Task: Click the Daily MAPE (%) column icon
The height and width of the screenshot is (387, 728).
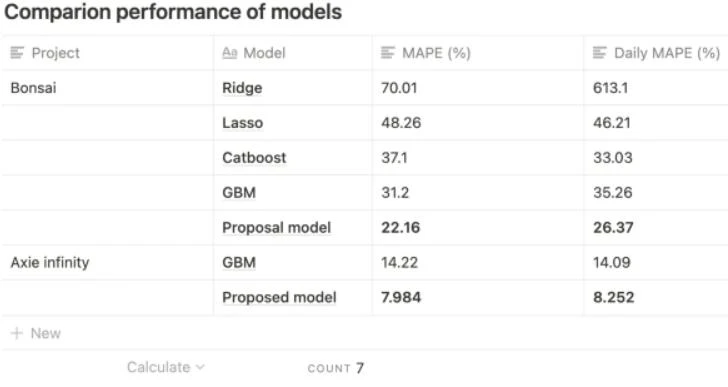Action: point(599,53)
